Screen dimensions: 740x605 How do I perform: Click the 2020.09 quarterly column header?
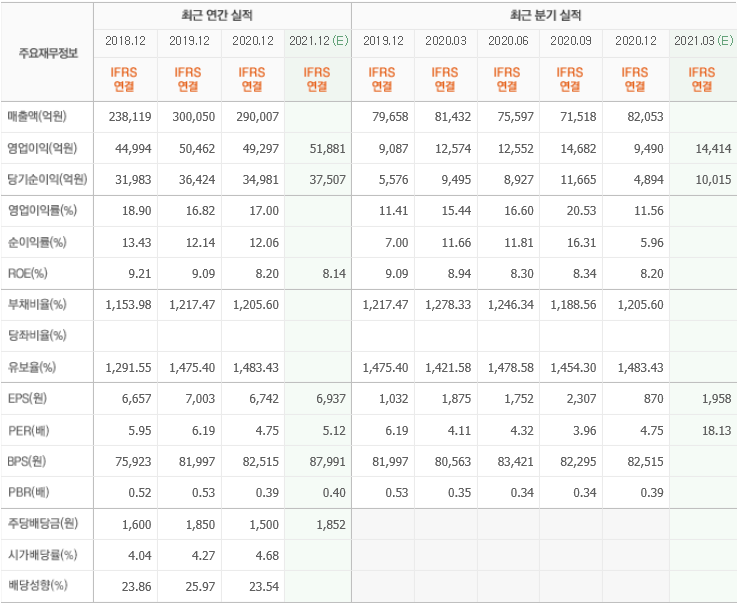571,41
